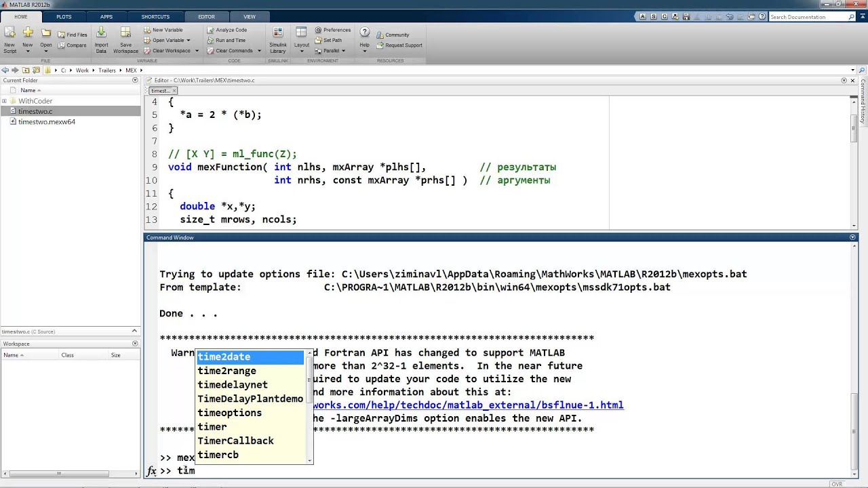Collapse the timestwo.c details panel
This screenshot has height=488, width=868.
coord(135,331)
